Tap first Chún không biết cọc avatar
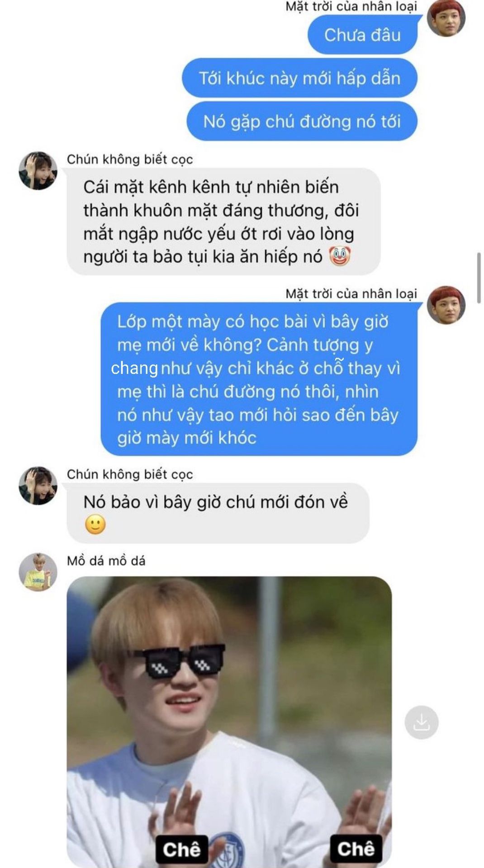The height and width of the screenshot is (868, 484). click(x=38, y=170)
